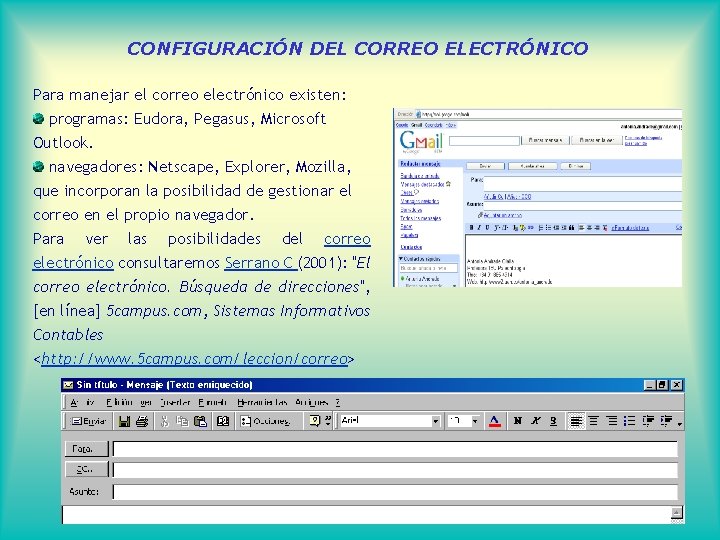Viewport: 720px width, 540px height.
Task: Click the red font color A icon
Action: click(x=495, y=421)
